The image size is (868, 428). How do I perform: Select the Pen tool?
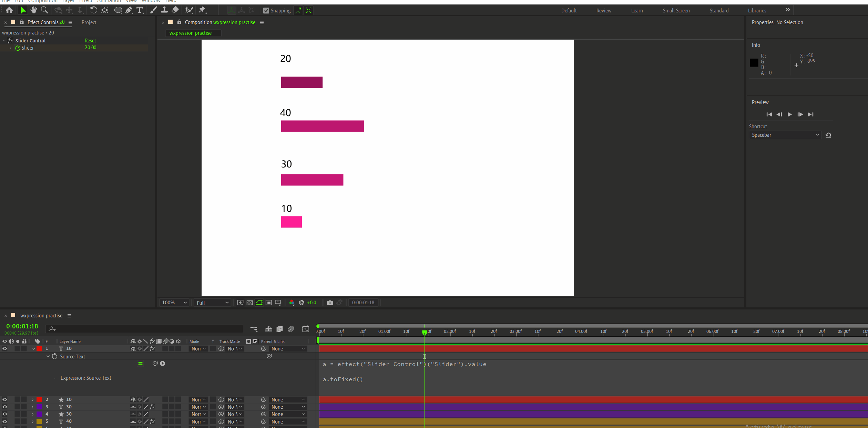129,10
